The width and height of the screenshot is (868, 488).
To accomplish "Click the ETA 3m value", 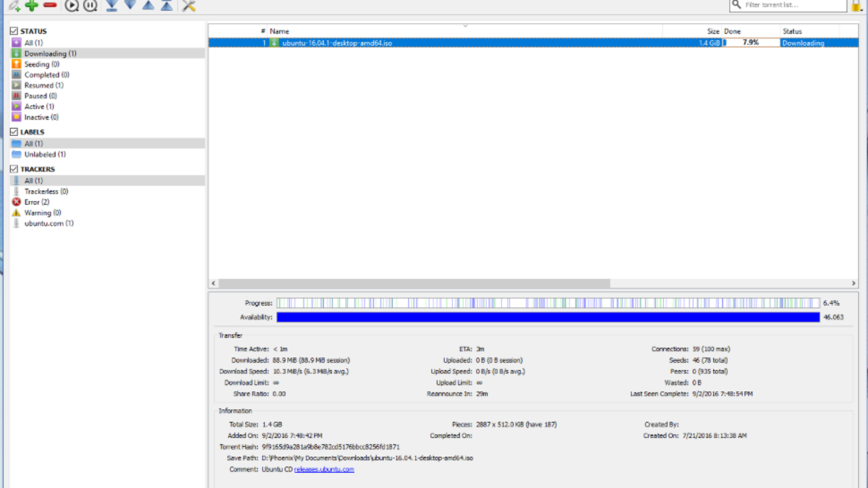I will (x=480, y=349).
